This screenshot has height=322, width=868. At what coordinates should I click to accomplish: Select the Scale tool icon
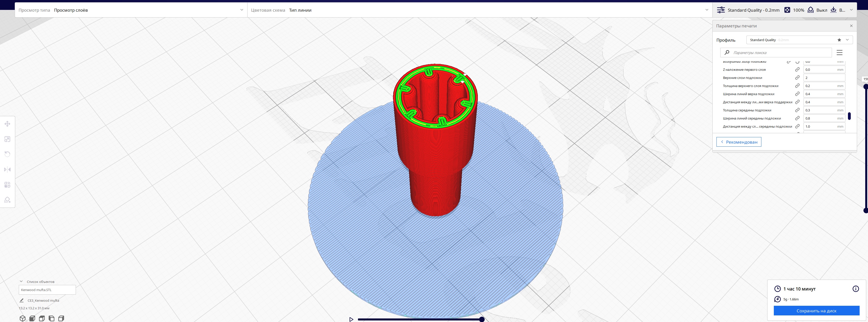click(x=7, y=139)
